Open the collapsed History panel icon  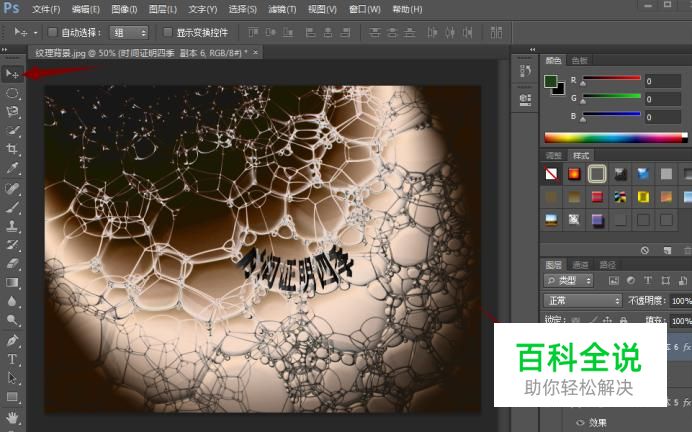point(525,72)
